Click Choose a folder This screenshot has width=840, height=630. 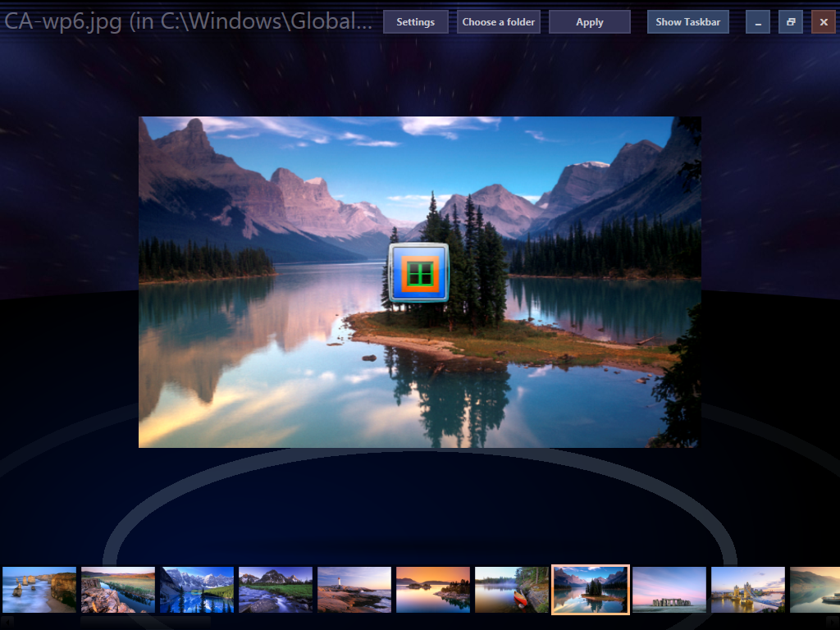pos(498,22)
